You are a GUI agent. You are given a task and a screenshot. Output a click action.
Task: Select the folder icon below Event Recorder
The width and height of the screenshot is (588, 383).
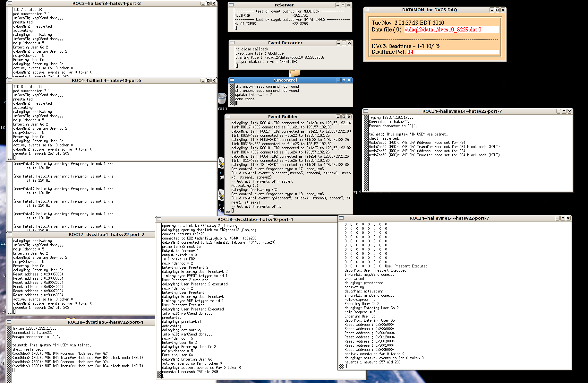[x=295, y=73]
